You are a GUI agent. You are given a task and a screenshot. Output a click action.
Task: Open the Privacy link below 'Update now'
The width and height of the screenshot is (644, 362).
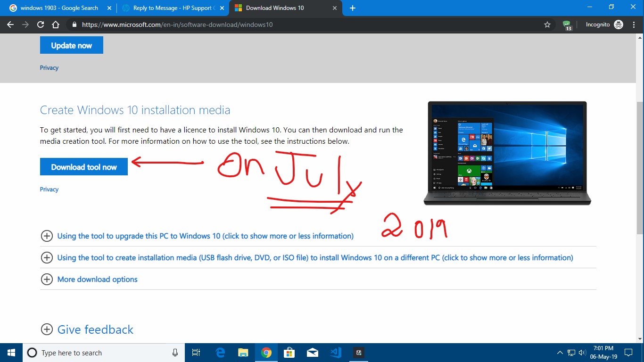point(49,68)
